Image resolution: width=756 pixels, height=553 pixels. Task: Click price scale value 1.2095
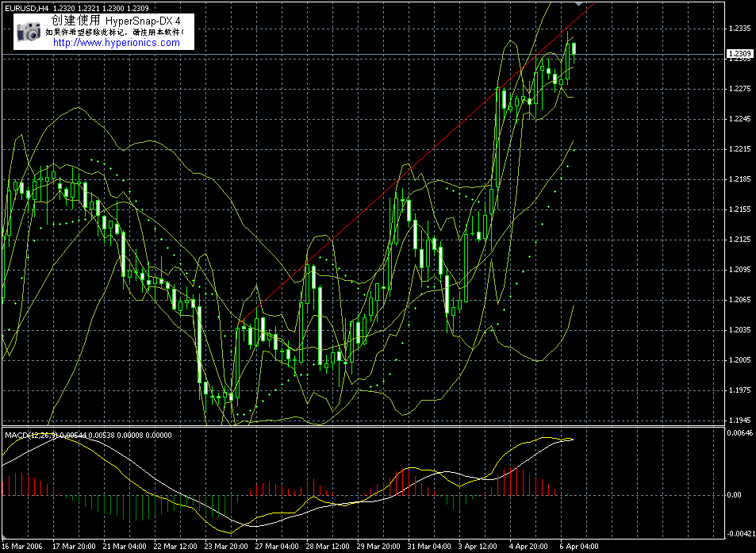[740, 270]
